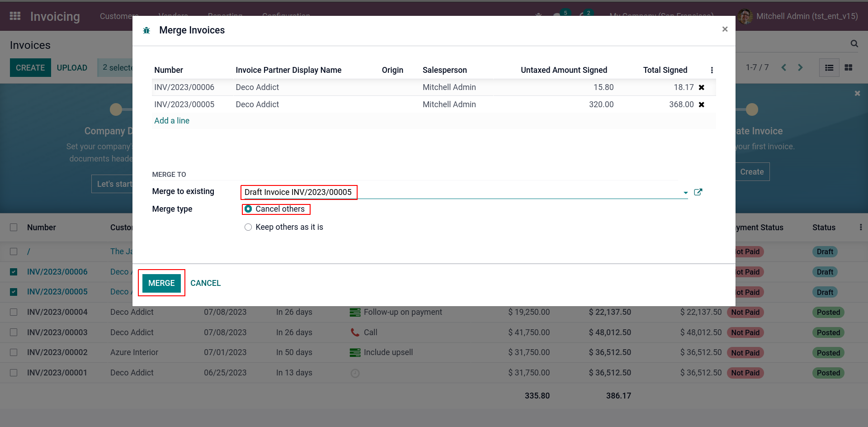Screen dimensions: 868x427
Task: Click Add a line in the merge list
Action: point(172,121)
